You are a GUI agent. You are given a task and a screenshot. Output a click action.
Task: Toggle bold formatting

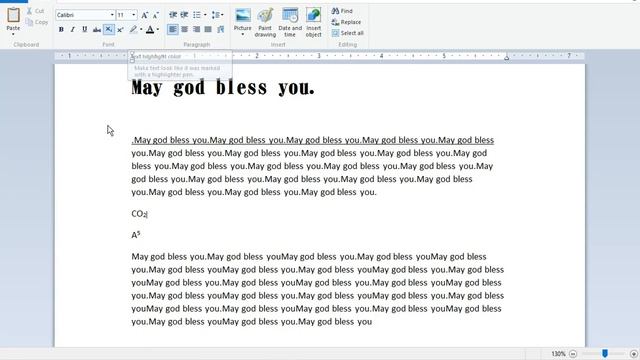coord(61,29)
